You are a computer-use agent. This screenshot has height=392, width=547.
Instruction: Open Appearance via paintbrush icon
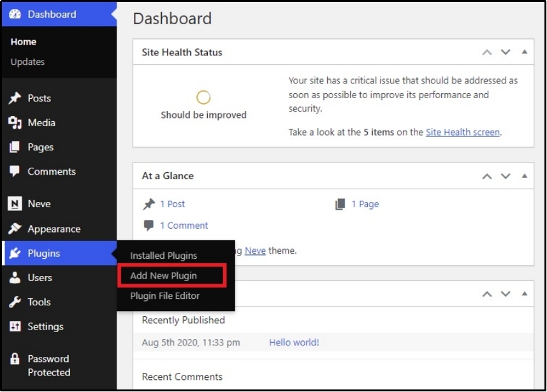click(15, 229)
